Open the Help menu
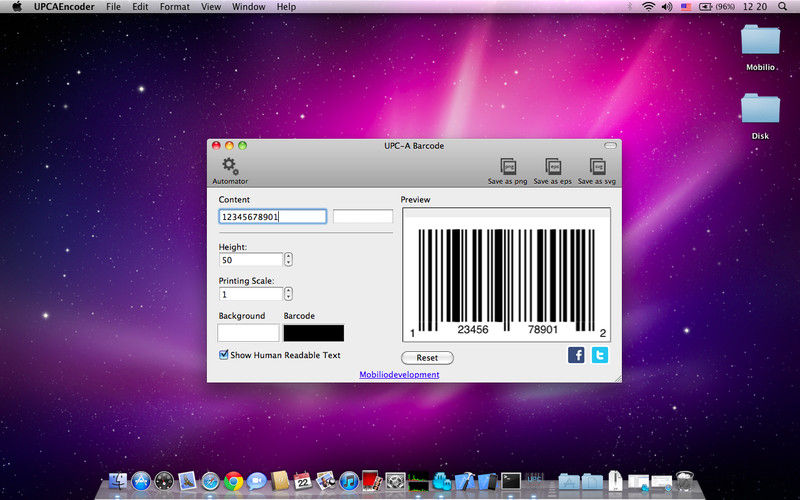 coord(286,7)
